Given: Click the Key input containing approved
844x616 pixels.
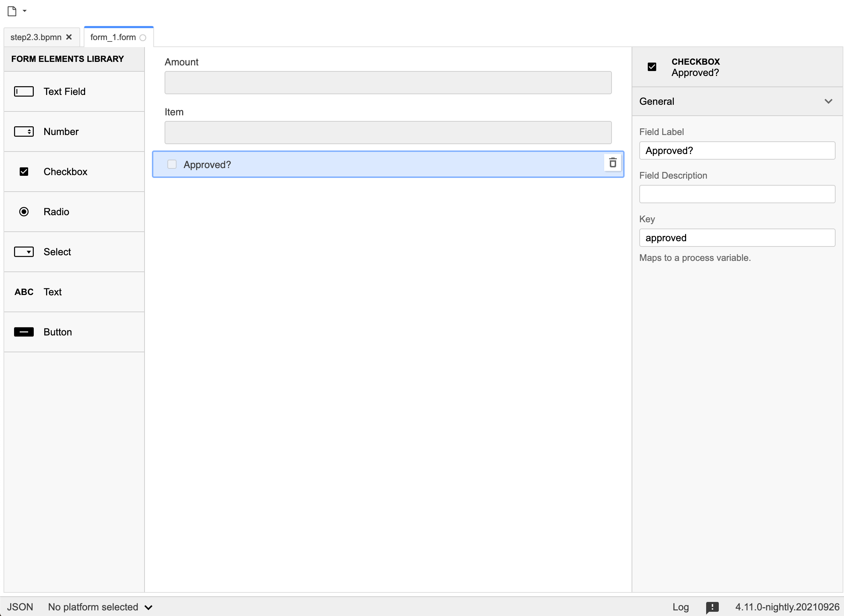Looking at the screenshot, I should point(737,238).
